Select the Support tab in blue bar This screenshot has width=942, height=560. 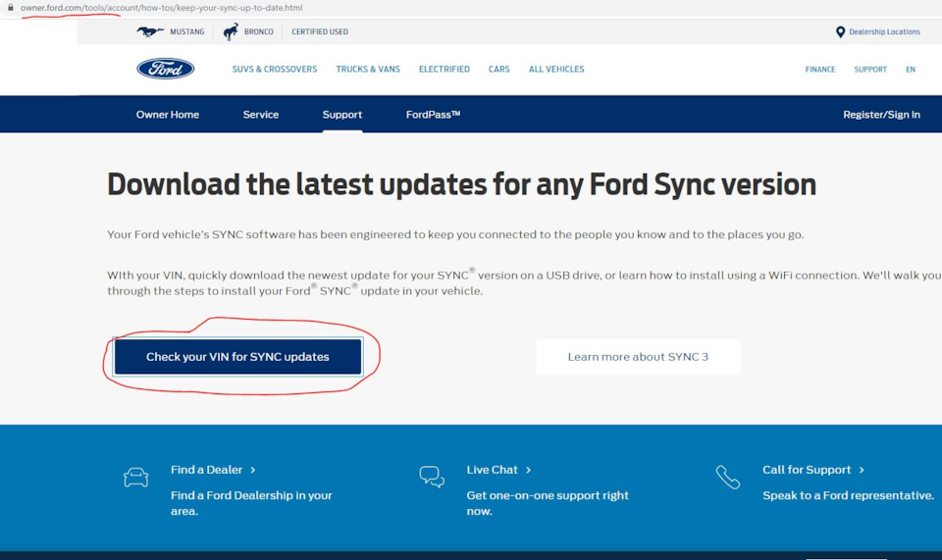[341, 115]
